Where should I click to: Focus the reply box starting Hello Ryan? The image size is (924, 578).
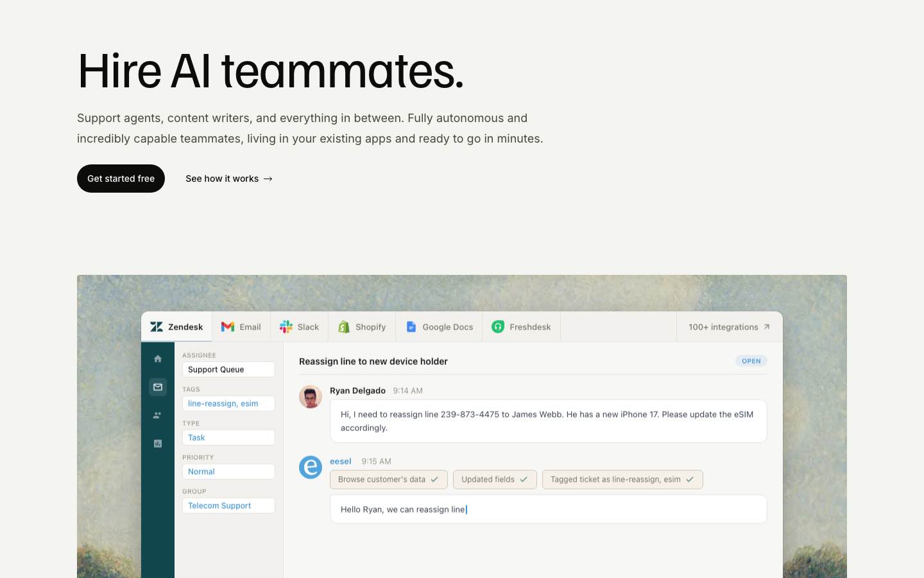tap(549, 509)
